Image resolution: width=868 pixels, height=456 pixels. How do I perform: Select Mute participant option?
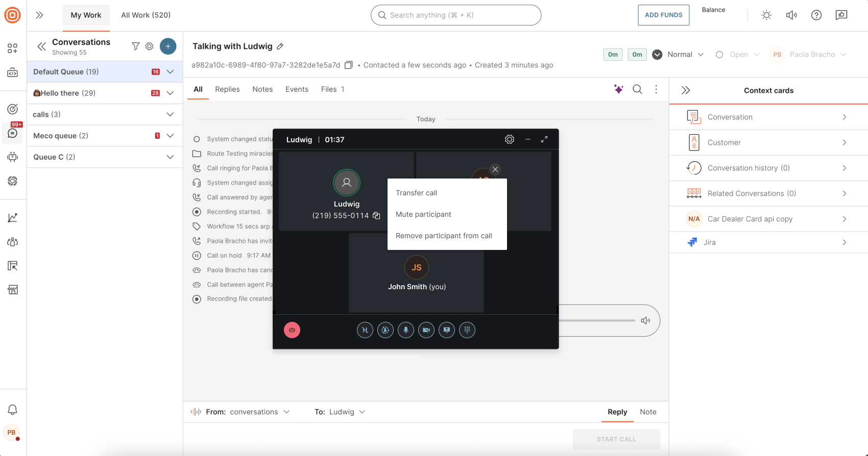coord(447,214)
